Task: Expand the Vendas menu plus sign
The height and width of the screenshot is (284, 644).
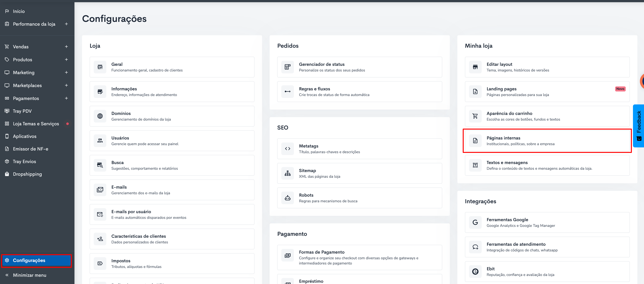Action: pos(66,47)
